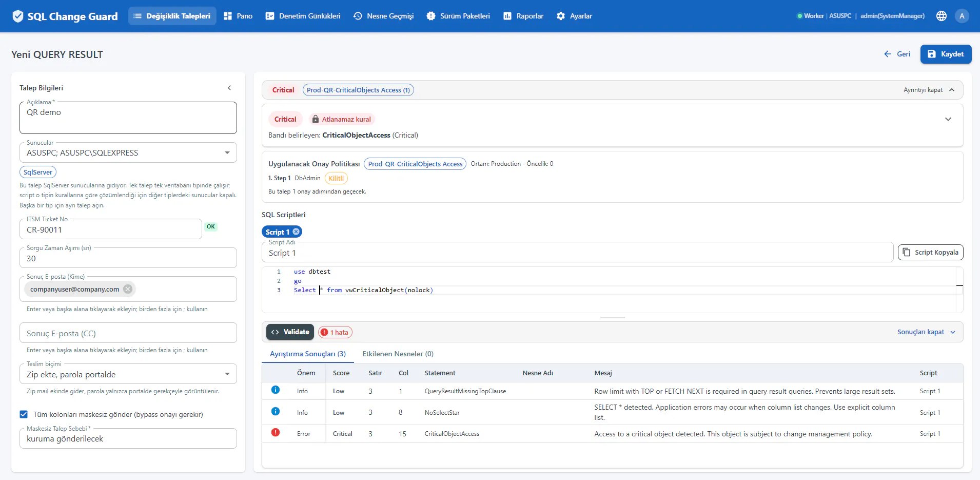Click the Kilitli step badge
This screenshot has width=980, height=480.
(x=336, y=178)
